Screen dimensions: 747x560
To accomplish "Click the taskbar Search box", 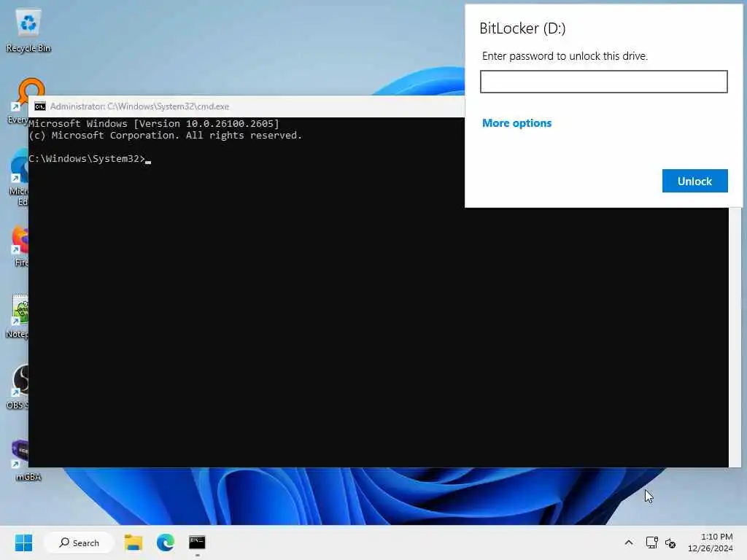I will 79,542.
